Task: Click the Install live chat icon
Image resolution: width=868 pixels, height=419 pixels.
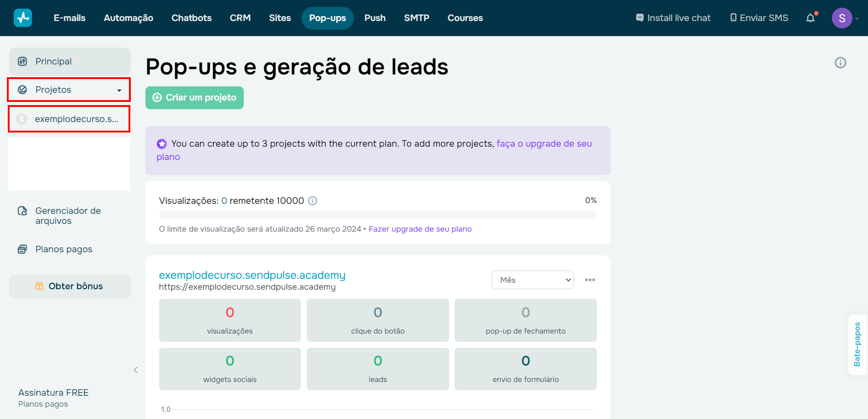Action: coord(640,18)
